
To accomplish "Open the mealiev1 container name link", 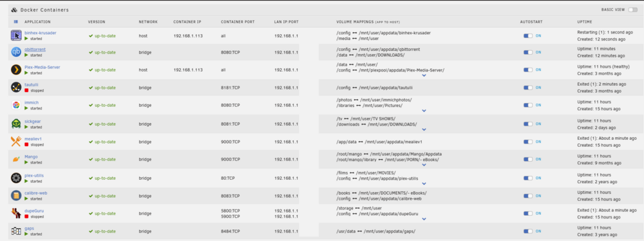I will [x=33, y=139].
